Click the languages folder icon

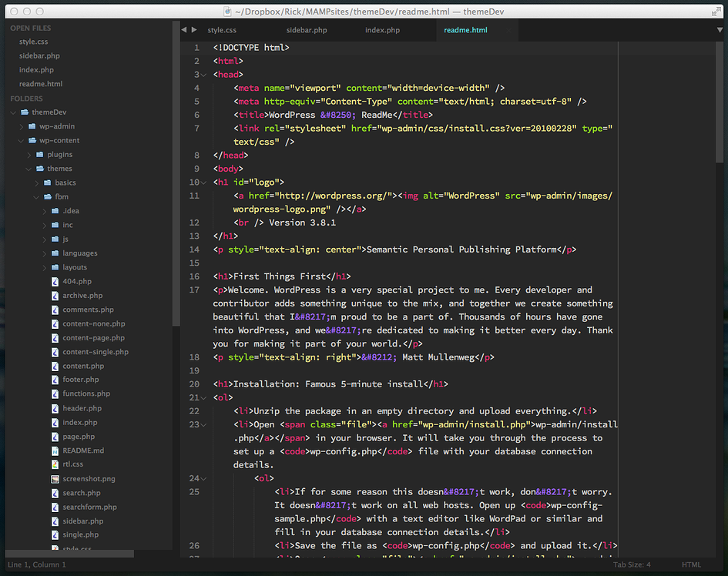click(55, 253)
